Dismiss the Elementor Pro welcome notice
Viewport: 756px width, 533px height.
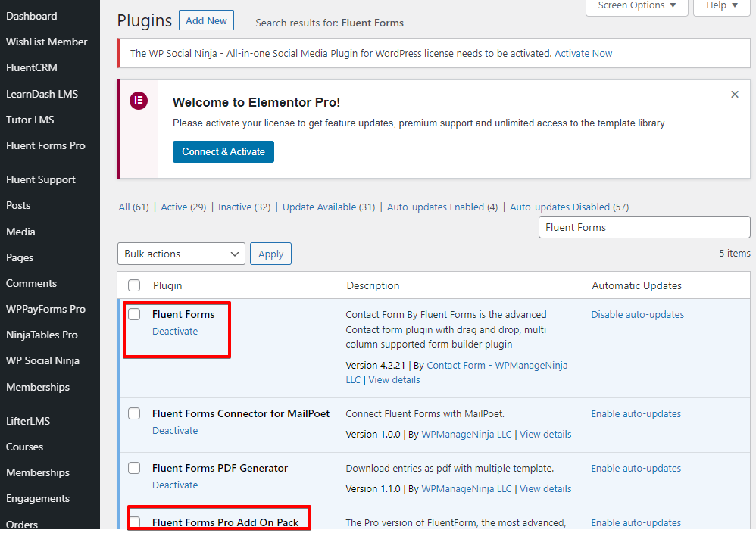[734, 95]
